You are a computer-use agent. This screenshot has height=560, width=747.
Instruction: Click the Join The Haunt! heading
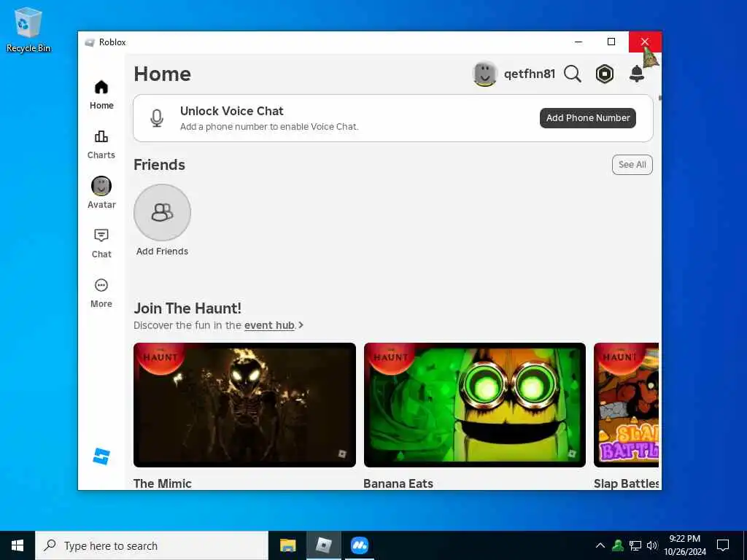tap(187, 308)
